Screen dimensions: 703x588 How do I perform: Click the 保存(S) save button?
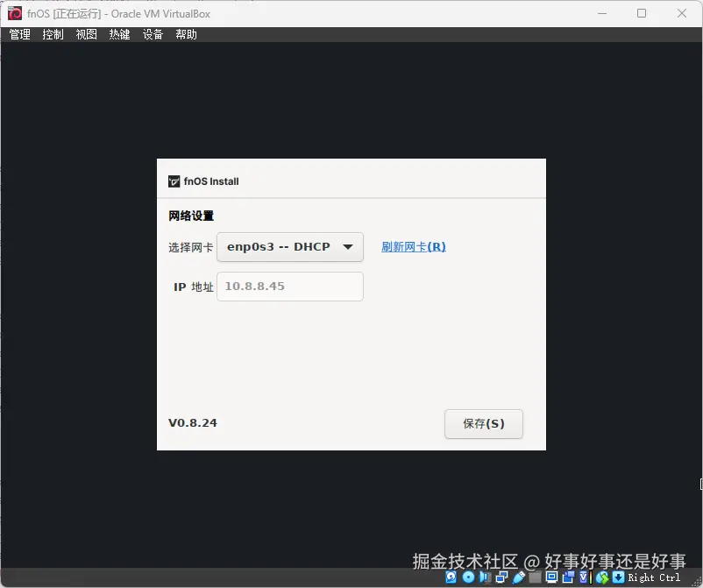coord(483,423)
